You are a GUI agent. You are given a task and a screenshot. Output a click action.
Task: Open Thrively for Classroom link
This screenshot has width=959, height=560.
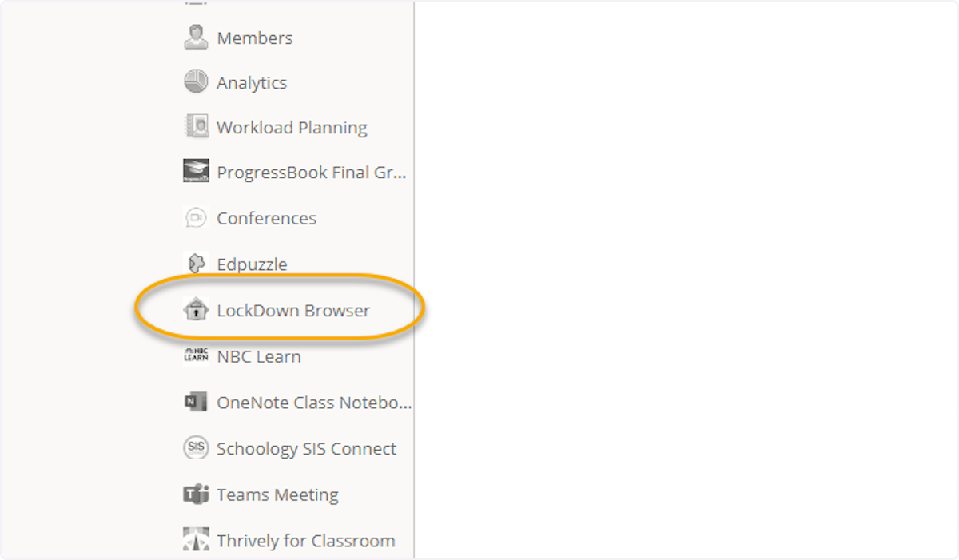pyautogui.click(x=305, y=541)
